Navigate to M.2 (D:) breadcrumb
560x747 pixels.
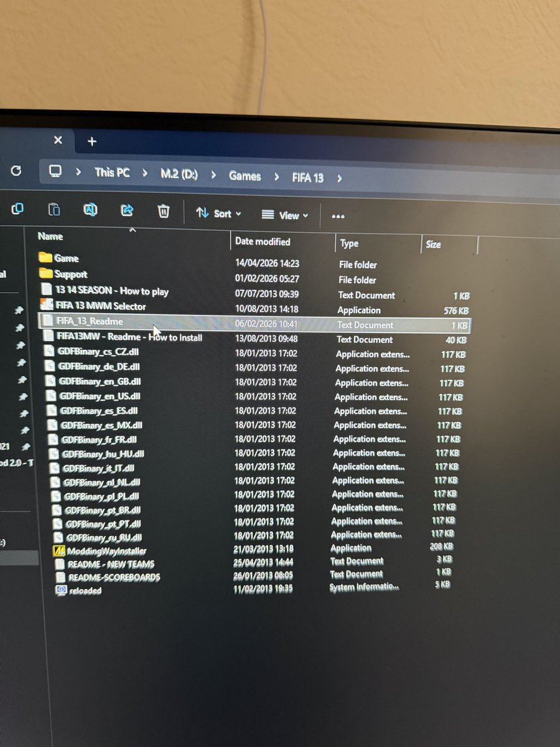pos(179,174)
